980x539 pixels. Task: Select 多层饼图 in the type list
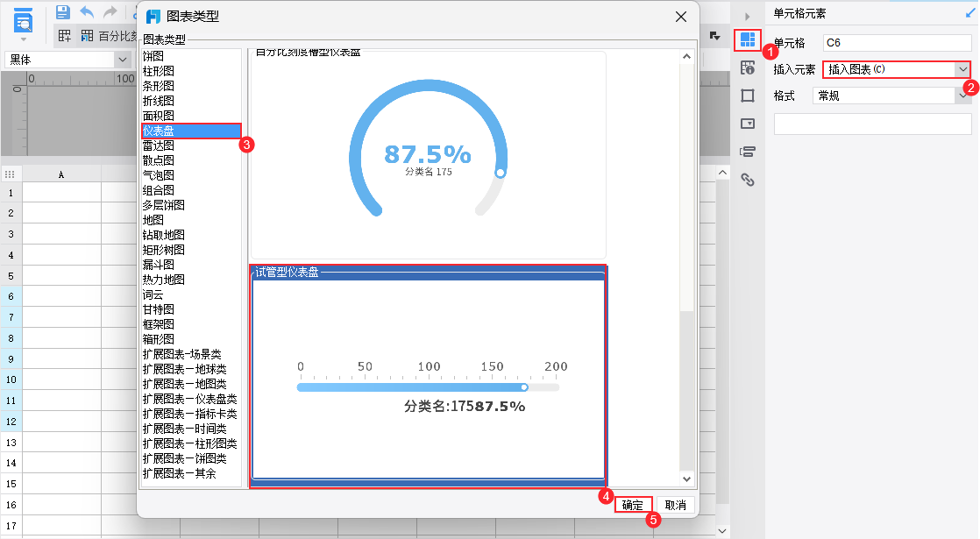(x=163, y=205)
